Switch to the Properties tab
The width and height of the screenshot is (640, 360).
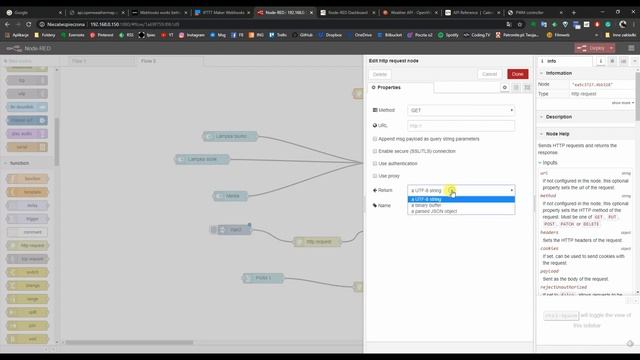(x=400, y=87)
